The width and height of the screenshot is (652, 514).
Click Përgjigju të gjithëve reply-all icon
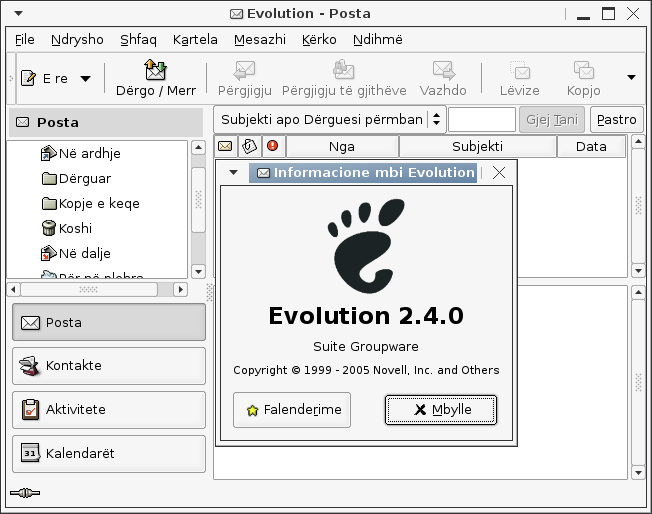click(x=343, y=69)
